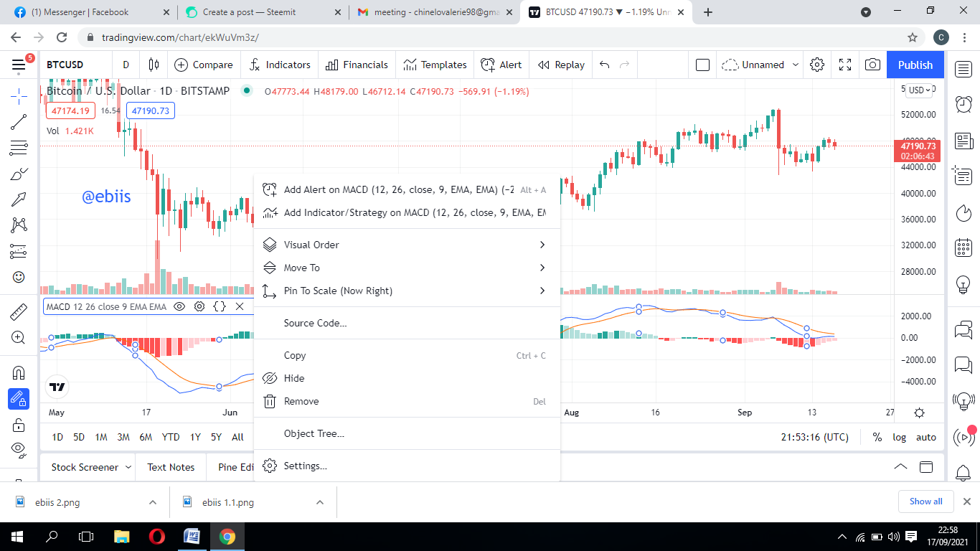This screenshot has width=980, height=551.
Task: Open the watchlist panel in right sidebar
Action: [963, 69]
